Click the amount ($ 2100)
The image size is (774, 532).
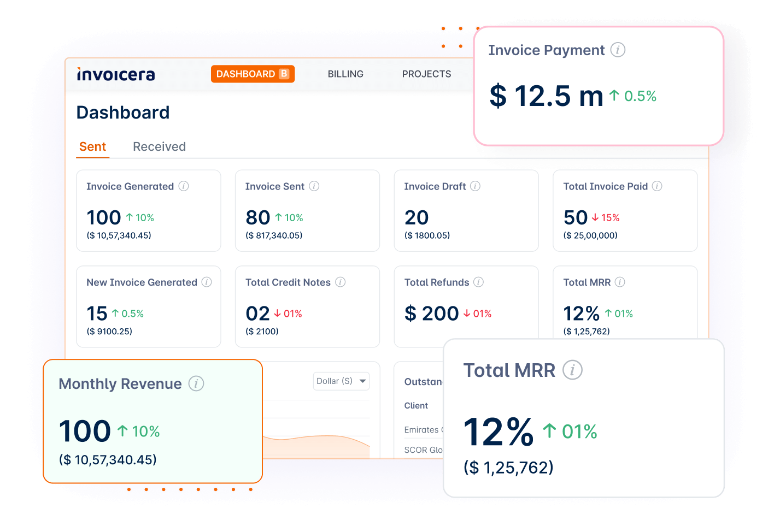pos(262,331)
